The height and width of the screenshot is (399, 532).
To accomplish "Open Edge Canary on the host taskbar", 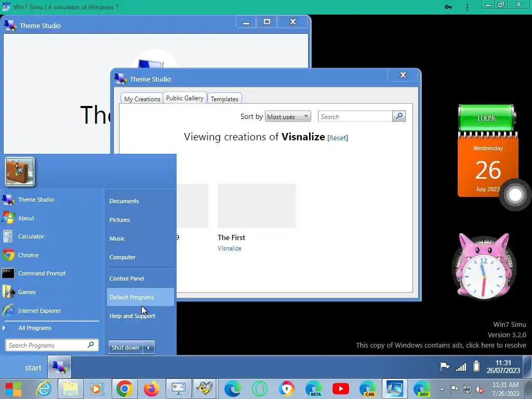I will click(x=368, y=389).
